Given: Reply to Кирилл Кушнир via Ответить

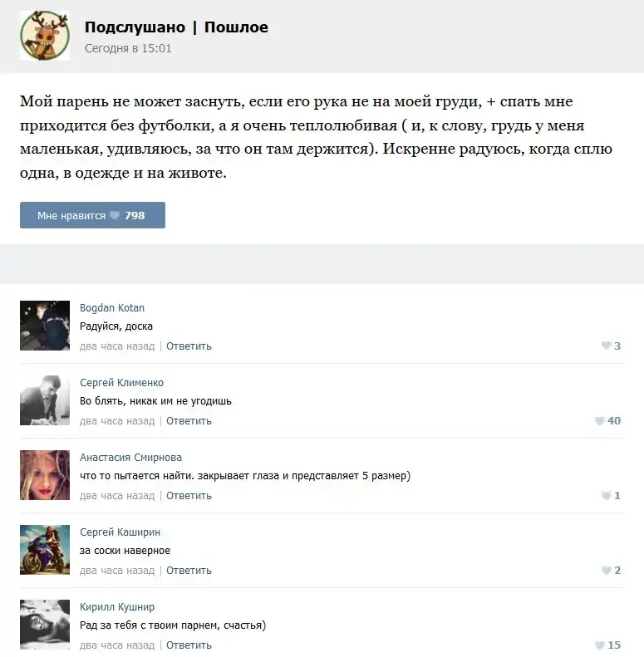Looking at the screenshot, I should coord(189,645).
